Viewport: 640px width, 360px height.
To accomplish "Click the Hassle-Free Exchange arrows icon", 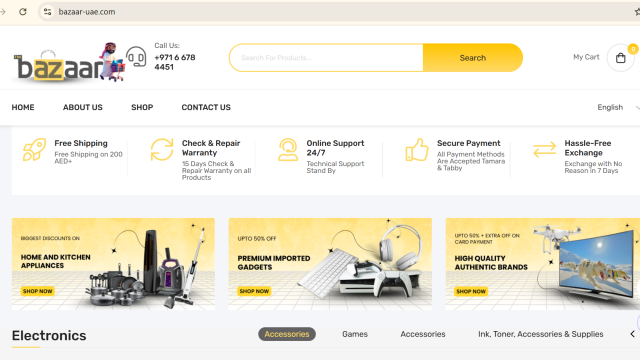I will pyautogui.click(x=544, y=149).
